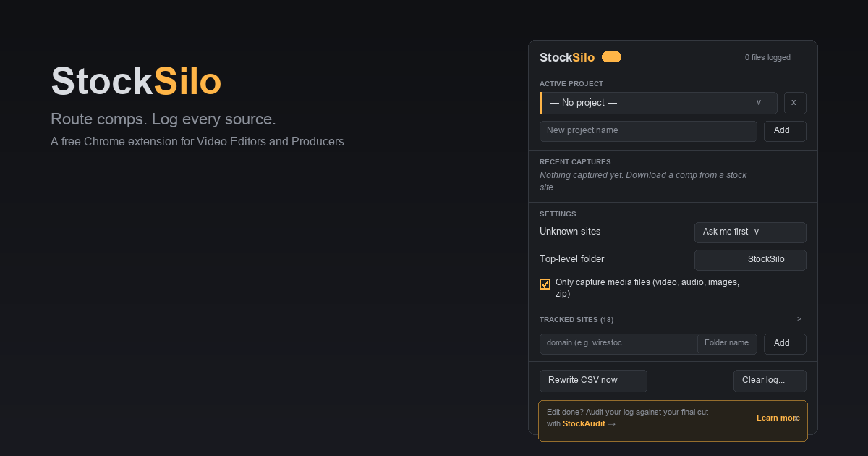Click the Top-level folder StockSilo field
The width and height of the screenshot is (868, 456).
750,260
